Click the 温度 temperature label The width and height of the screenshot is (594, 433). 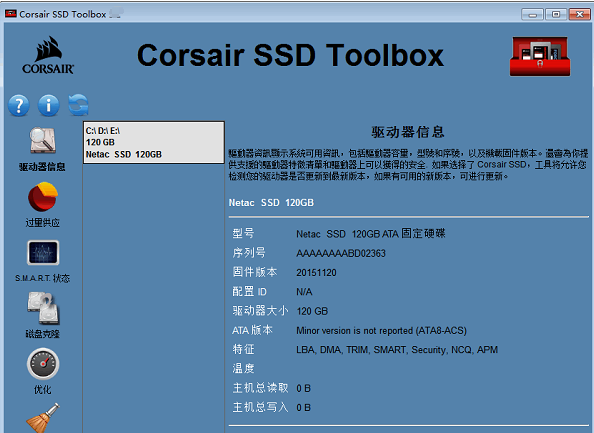[x=243, y=369]
